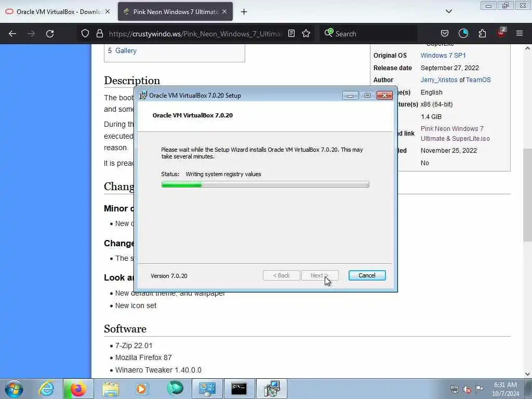Screen dimensions: 532x399
Task: Click the New icon set bullet
Action: (x=136, y=305)
